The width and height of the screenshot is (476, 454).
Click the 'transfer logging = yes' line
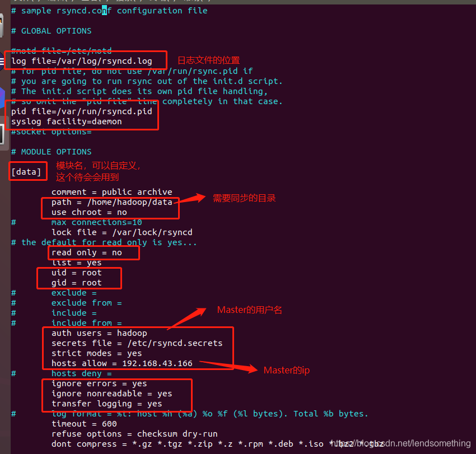[x=107, y=404]
